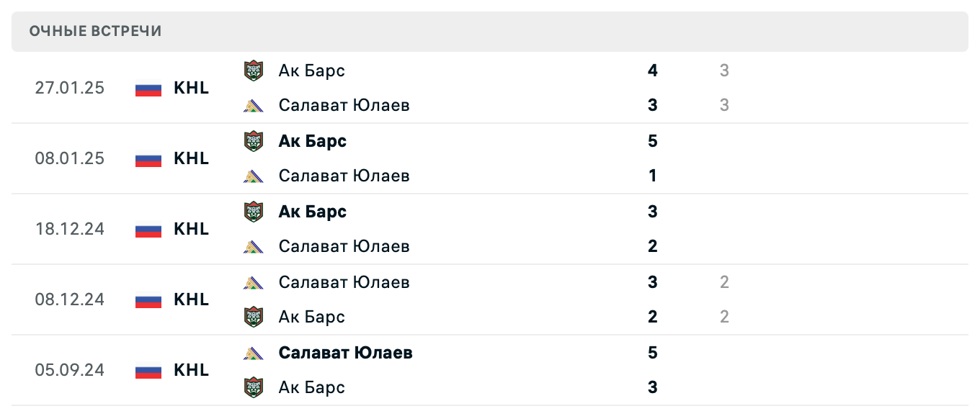
Task: Click the secondary score 2 in the 08.12.24 match
Action: point(723,281)
